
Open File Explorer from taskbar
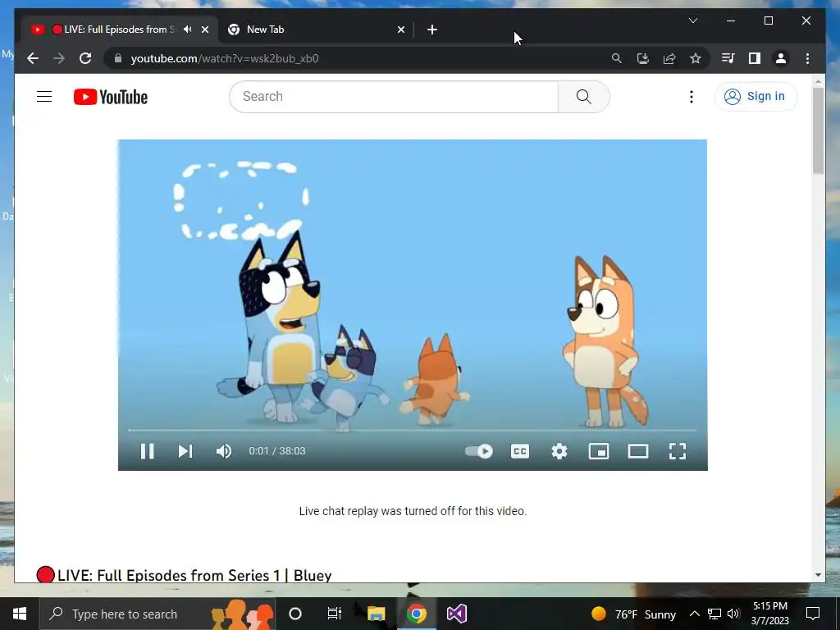coord(376,614)
